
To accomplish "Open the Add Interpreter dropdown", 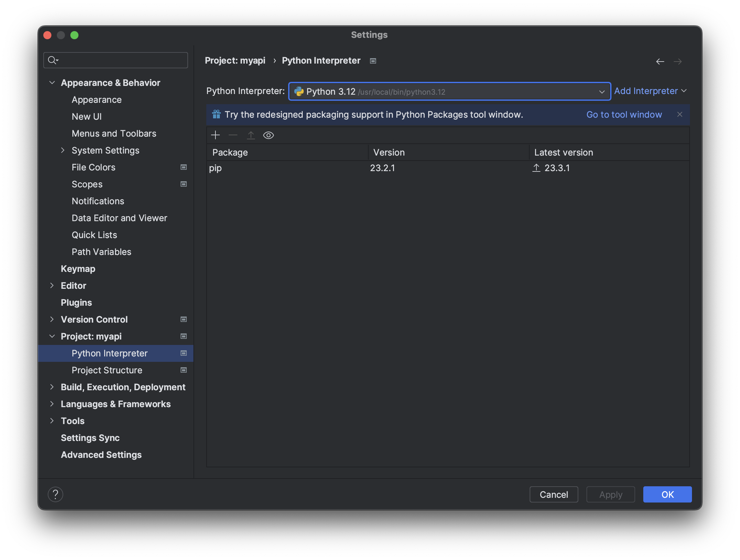I will pos(650,91).
